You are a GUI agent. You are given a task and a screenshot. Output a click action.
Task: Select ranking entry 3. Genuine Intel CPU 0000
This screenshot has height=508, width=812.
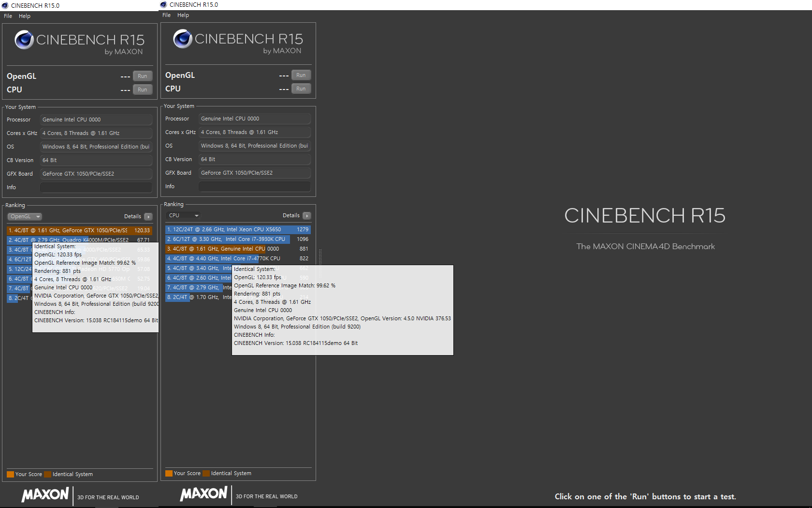tap(238, 249)
